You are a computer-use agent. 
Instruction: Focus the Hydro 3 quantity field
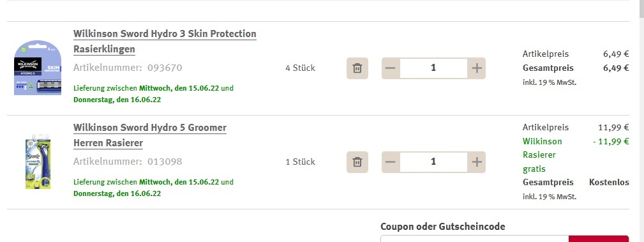pyautogui.click(x=433, y=68)
